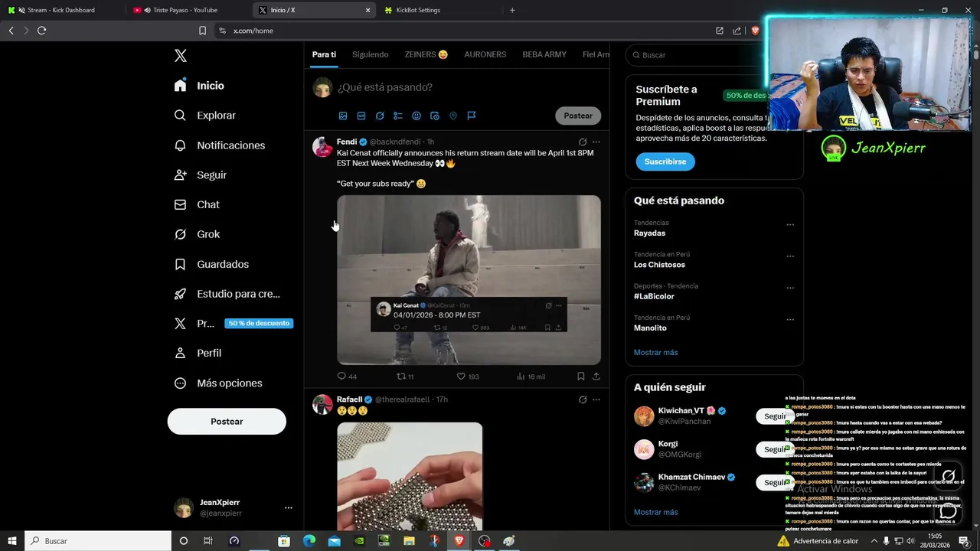Screen dimensions: 980x551
Task: Click the Grok icon on Fendi's post
Action: click(x=583, y=142)
